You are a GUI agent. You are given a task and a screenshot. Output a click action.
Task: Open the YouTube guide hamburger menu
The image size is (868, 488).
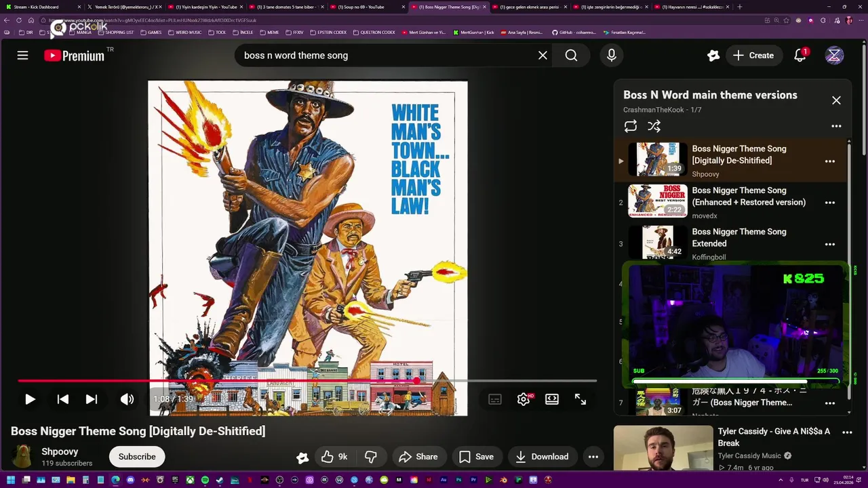[22, 56]
